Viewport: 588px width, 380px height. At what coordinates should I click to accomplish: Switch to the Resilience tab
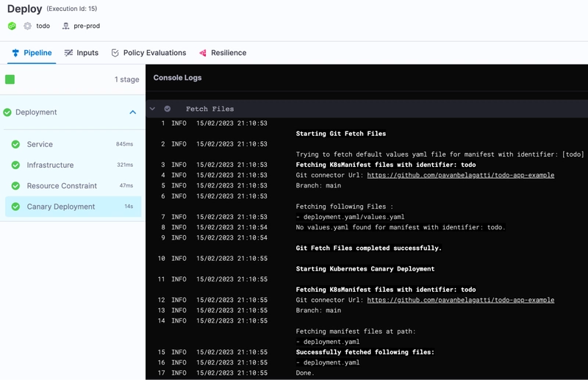click(223, 53)
